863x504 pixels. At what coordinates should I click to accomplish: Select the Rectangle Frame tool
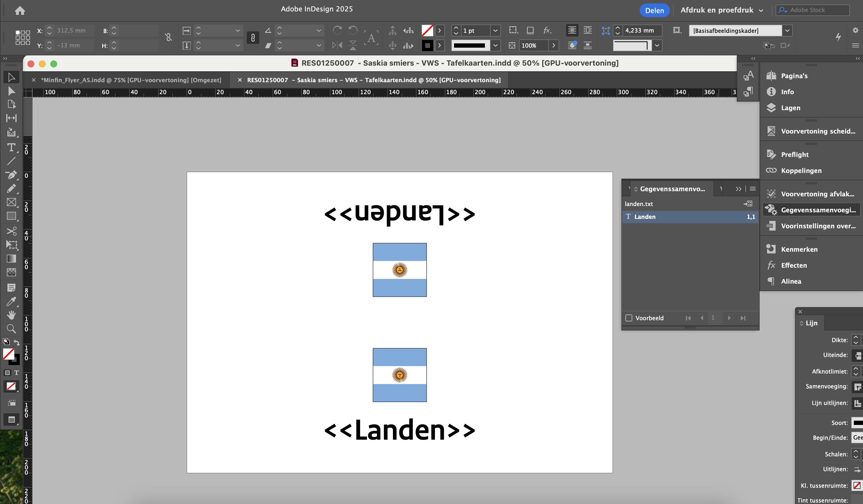point(11,202)
